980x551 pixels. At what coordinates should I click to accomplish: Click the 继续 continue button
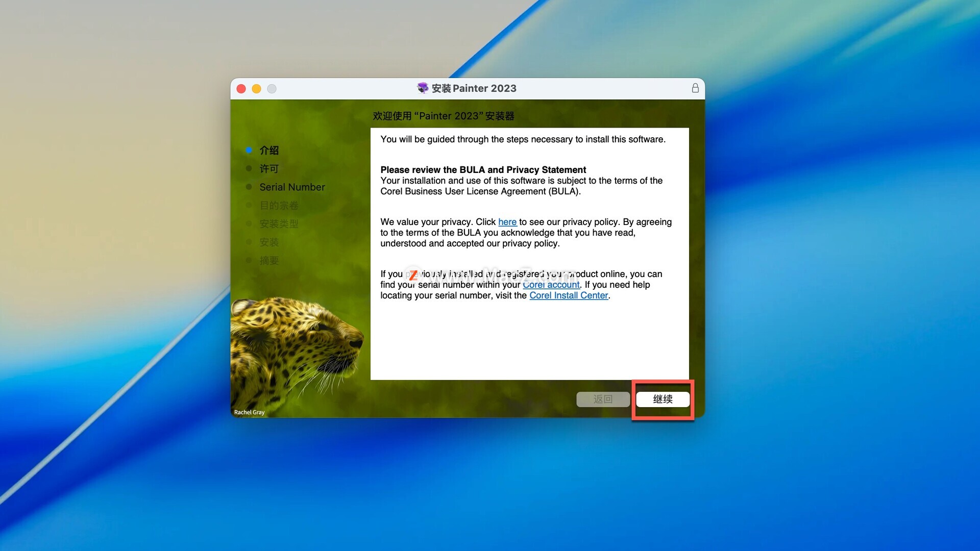[663, 399]
